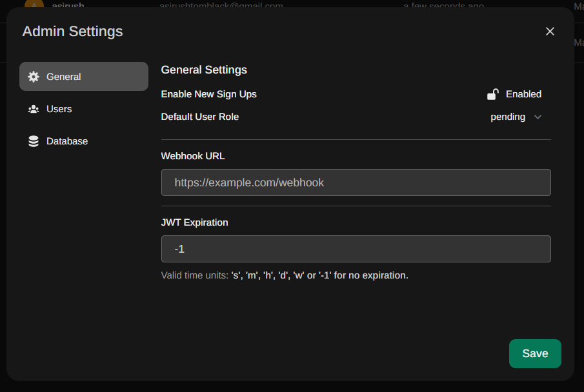Click the Valid time units hint text
584x392 pixels.
[285, 275]
